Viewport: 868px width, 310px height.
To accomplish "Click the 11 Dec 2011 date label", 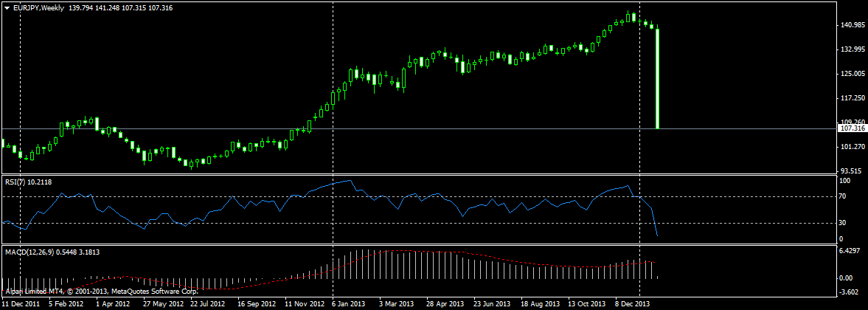I will click(21, 304).
